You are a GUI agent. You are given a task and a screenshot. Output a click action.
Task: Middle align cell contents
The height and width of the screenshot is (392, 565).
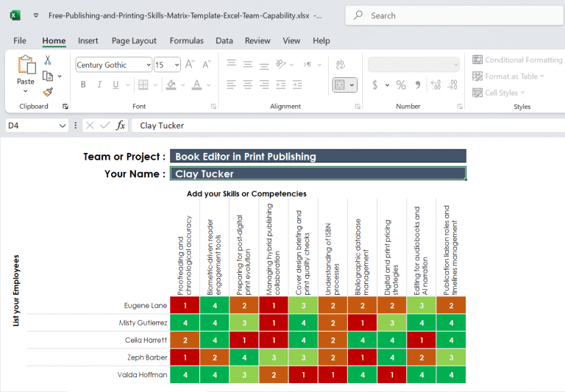coord(247,65)
